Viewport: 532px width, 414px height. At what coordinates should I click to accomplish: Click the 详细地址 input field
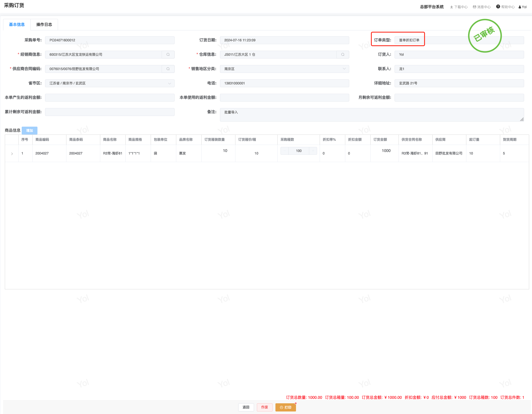[459, 83]
